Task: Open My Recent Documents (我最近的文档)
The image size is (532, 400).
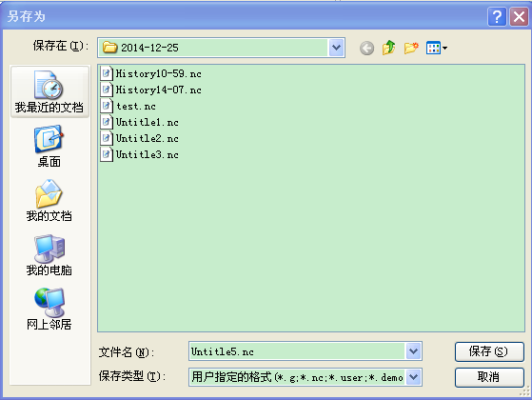Action: (x=49, y=92)
